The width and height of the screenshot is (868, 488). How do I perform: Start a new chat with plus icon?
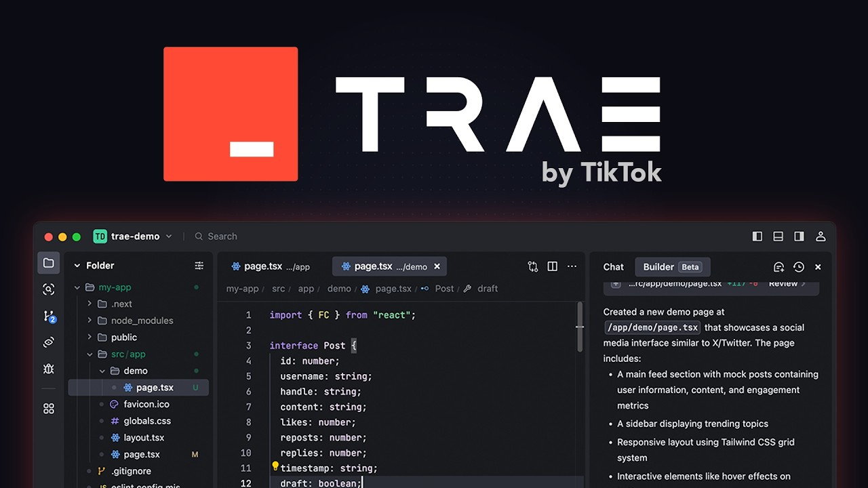778,267
